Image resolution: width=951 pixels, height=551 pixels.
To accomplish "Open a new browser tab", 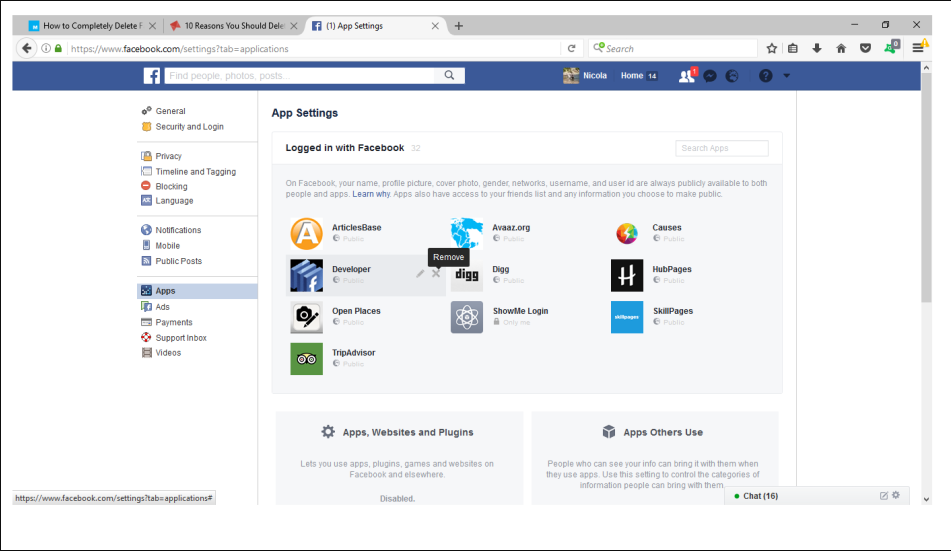I will 459,25.
